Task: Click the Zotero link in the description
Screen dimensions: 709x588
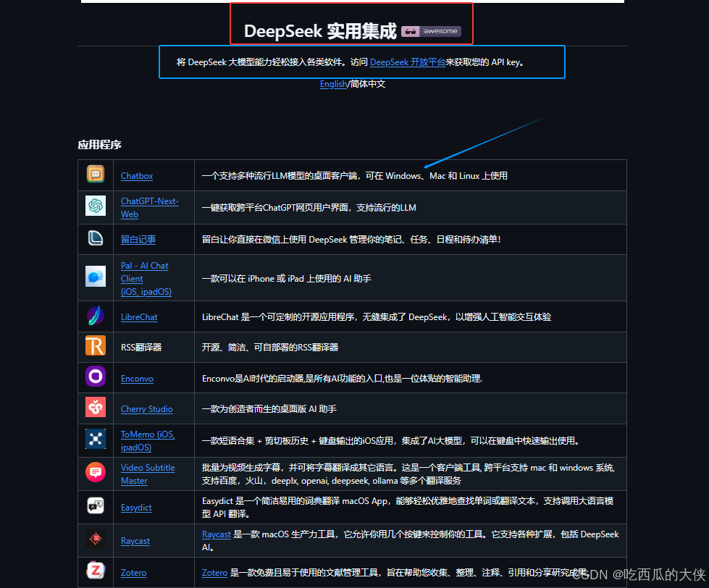Action: (214, 573)
